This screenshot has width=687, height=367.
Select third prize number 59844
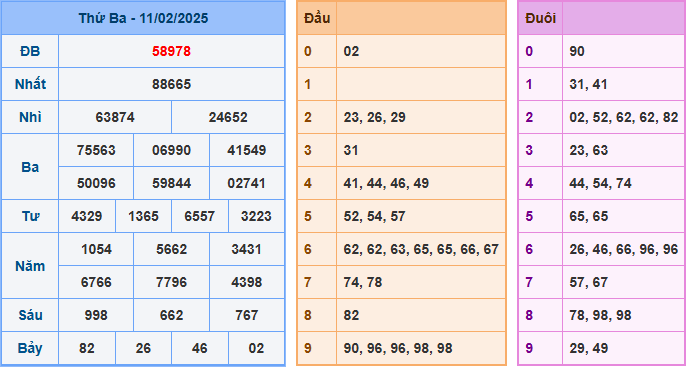tap(171, 183)
